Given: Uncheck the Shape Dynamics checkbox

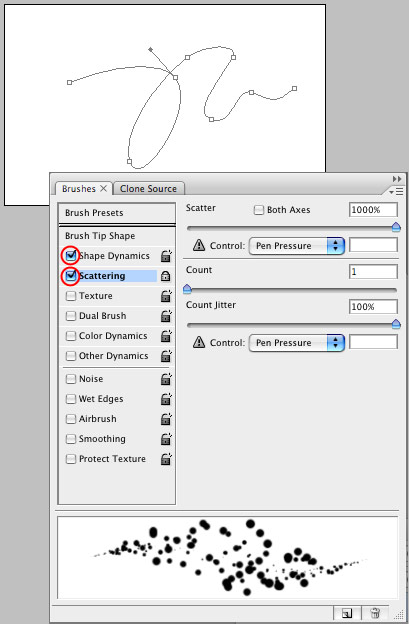Looking at the screenshot, I should click(x=71, y=255).
